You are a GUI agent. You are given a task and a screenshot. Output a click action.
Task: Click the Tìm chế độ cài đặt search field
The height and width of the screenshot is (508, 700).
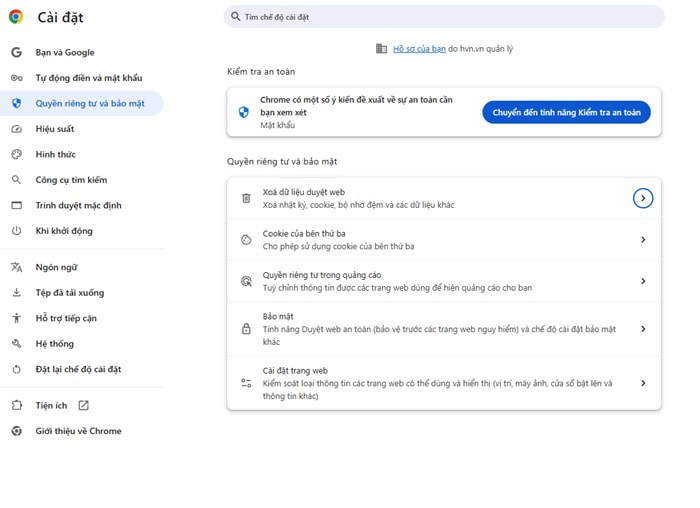444,16
